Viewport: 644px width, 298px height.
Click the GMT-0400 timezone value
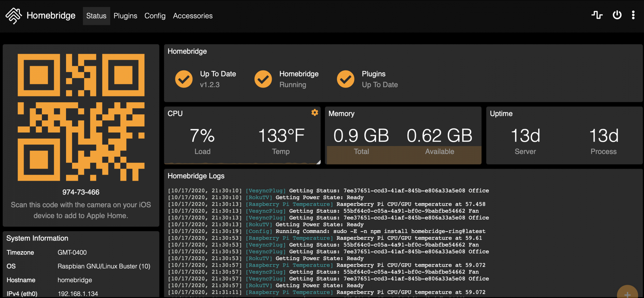72,253
